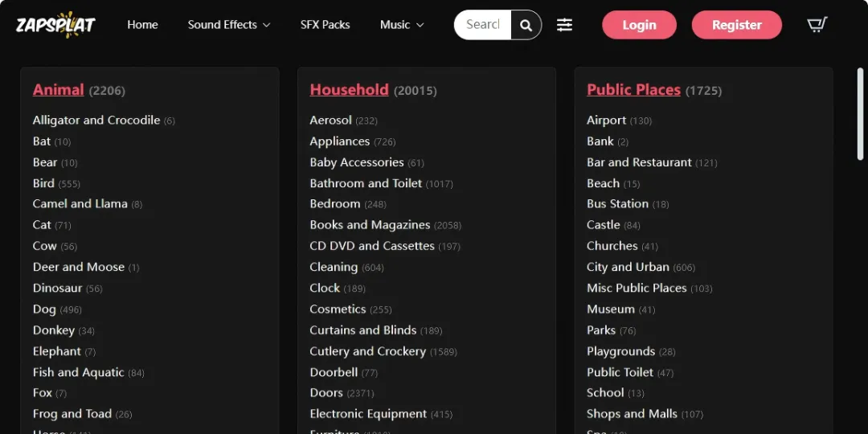Open the Public Places heading link

pos(634,90)
